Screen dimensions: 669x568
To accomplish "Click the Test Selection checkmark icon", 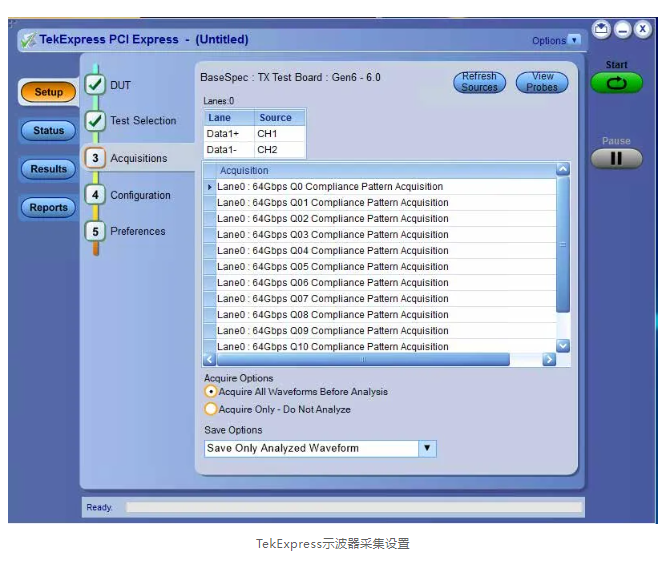I will pyautogui.click(x=95, y=121).
